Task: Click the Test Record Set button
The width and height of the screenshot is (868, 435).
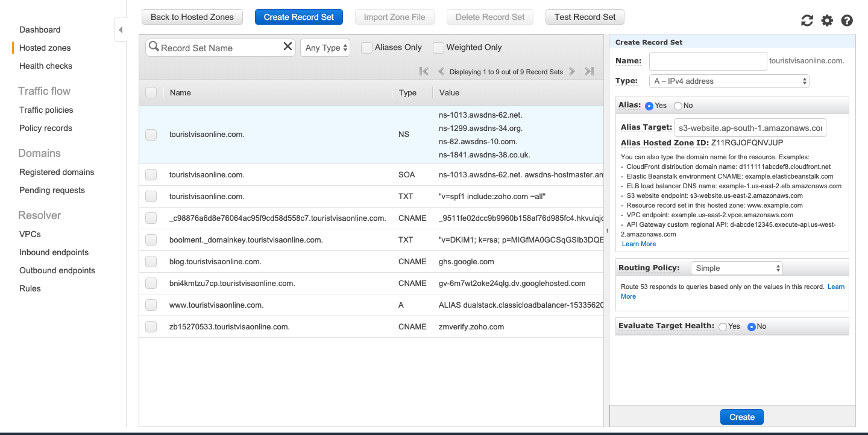Action: (x=585, y=17)
